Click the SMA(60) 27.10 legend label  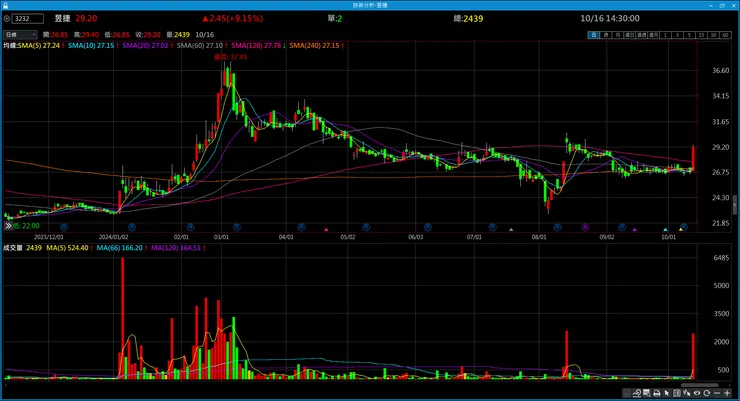click(x=200, y=46)
